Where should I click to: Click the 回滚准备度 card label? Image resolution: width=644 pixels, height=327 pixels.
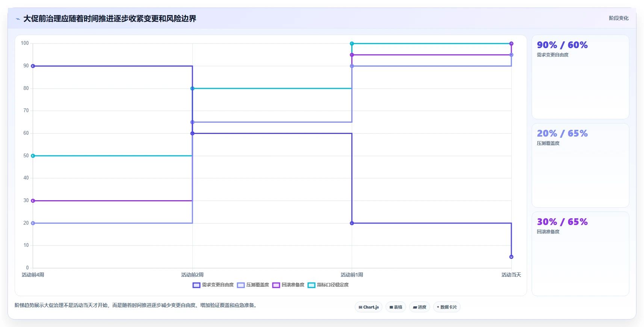548,232
